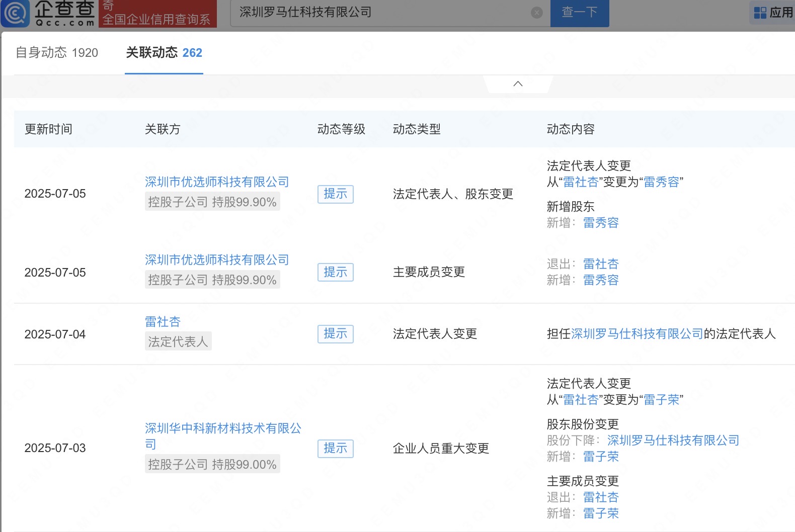Viewport: 795px width, 532px height.
Task: Open 雷社杏 after 退出 in the 2025-07-03 row
Action: (601, 497)
